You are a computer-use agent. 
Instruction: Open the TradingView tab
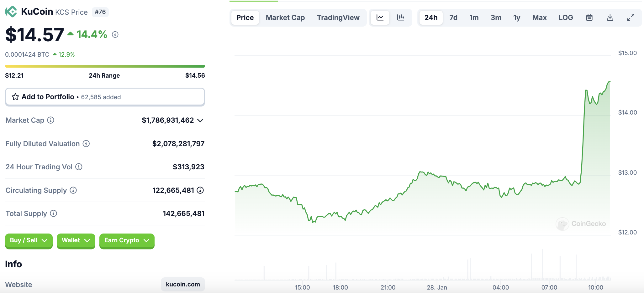click(x=338, y=18)
